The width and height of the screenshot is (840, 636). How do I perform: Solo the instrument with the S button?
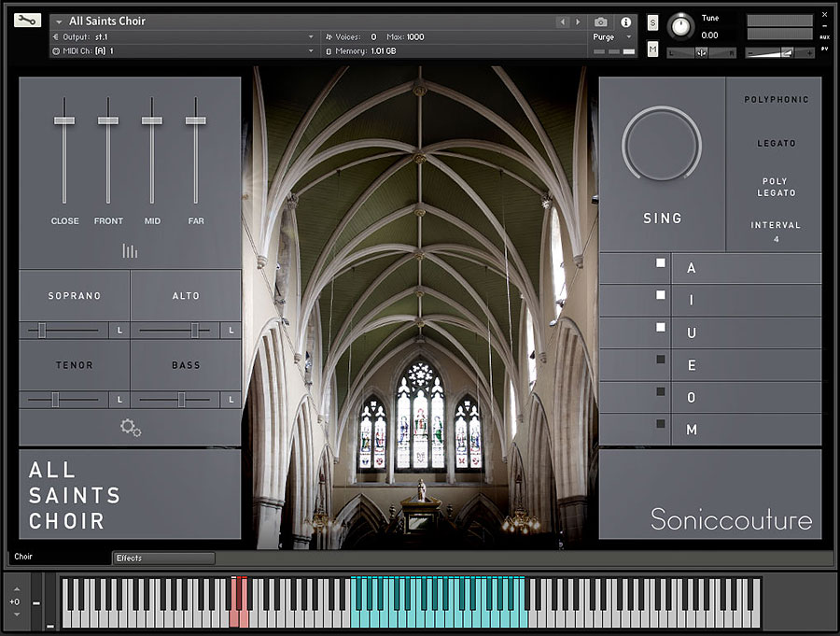point(652,21)
